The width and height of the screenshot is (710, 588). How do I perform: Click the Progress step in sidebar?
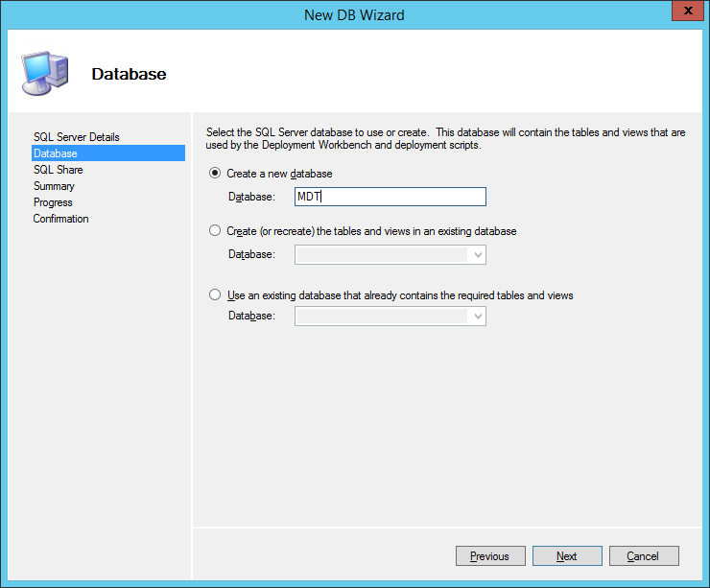point(53,202)
